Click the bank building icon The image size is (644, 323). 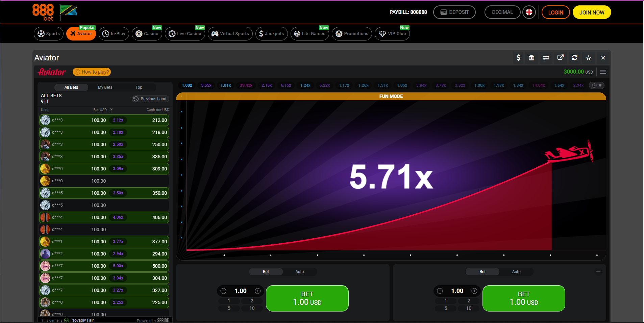(x=531, y=58)
